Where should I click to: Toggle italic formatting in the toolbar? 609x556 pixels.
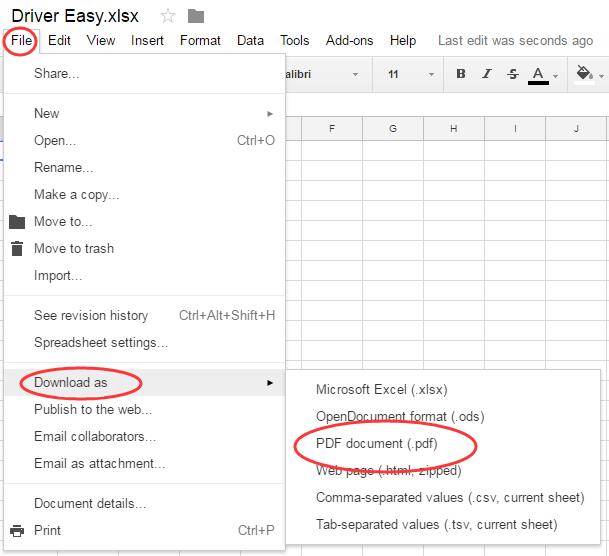[487, 74]
